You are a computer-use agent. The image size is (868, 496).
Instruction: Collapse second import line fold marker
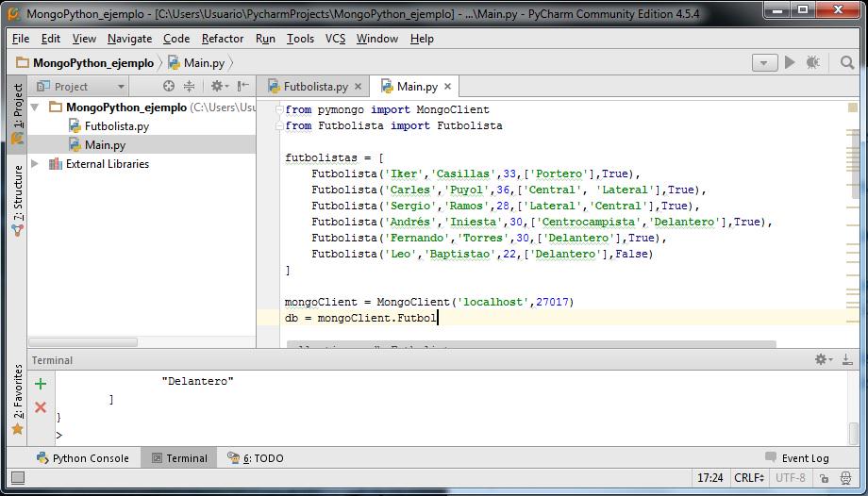click(x=279, y=125)
